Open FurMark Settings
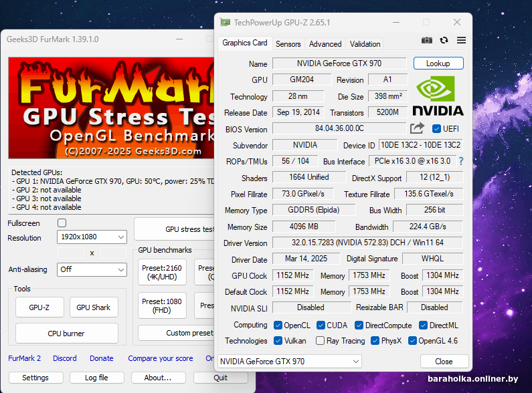532x393 pixels. tap(35, 378)
